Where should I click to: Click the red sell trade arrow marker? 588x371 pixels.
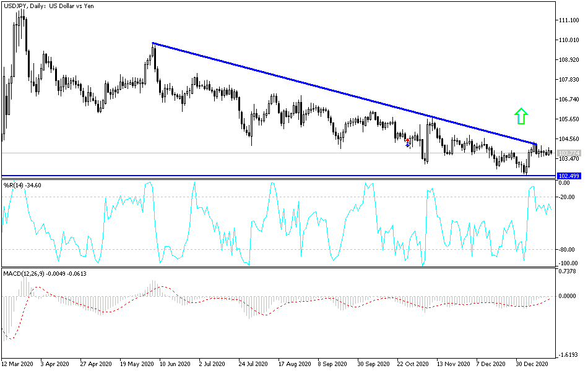[x=407, y=140]
